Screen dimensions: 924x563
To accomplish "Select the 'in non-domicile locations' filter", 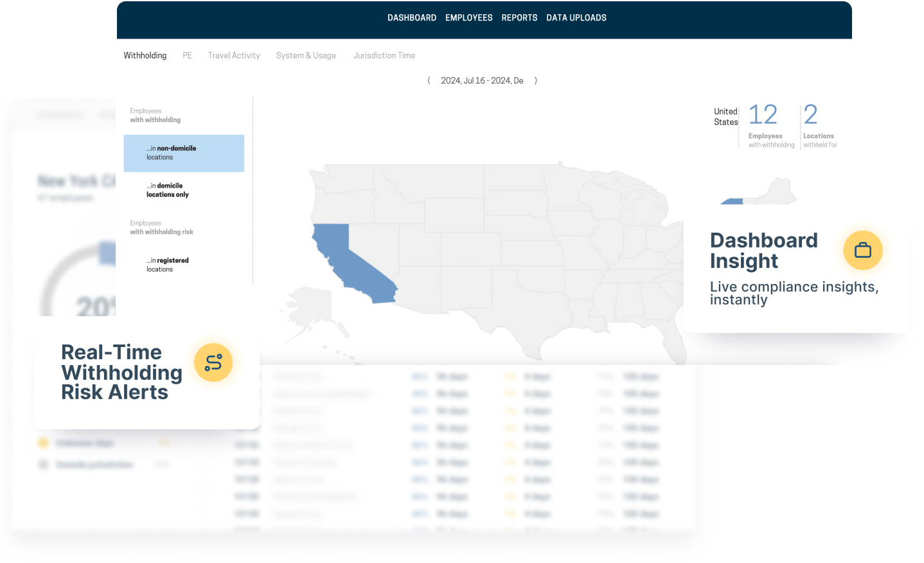I will (184, 153).
